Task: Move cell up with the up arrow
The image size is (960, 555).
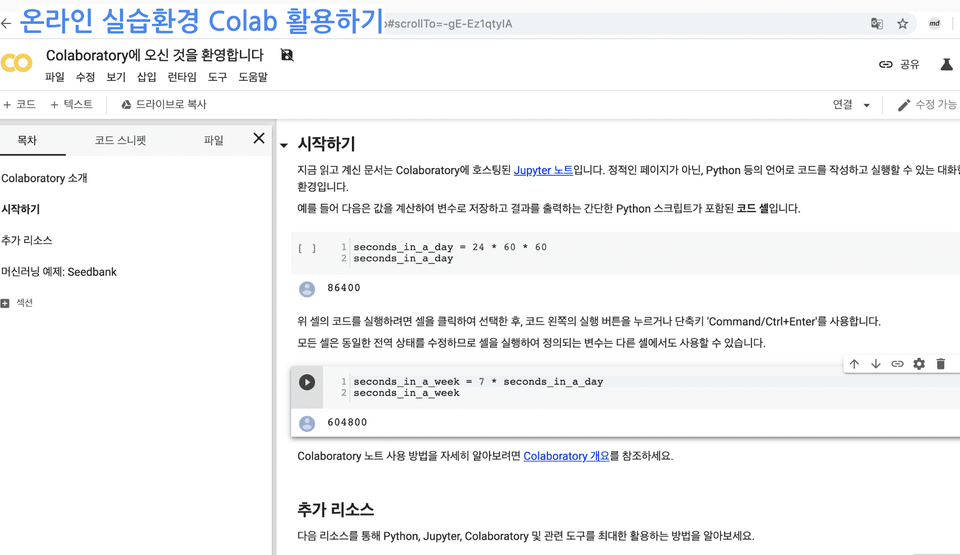Action: pos(854,364)
